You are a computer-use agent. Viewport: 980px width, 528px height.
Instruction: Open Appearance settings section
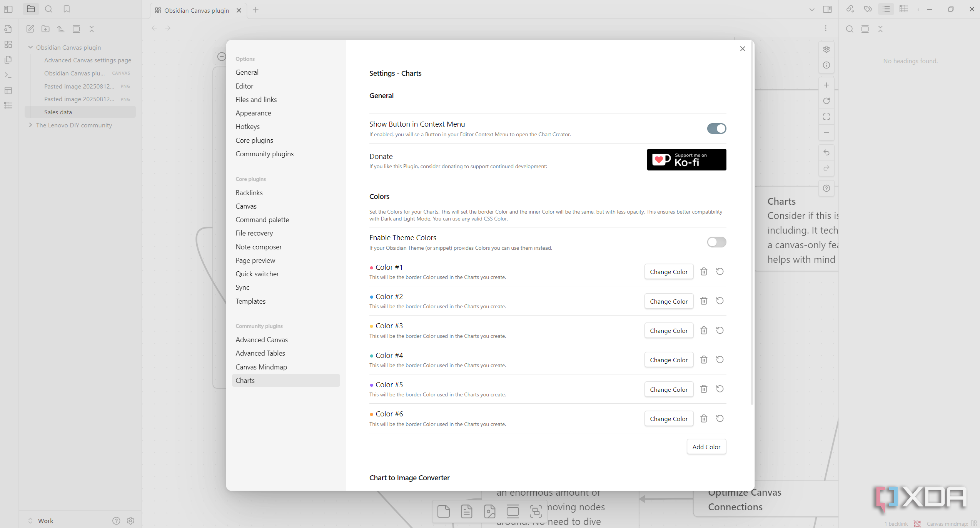tap(254, 113)
